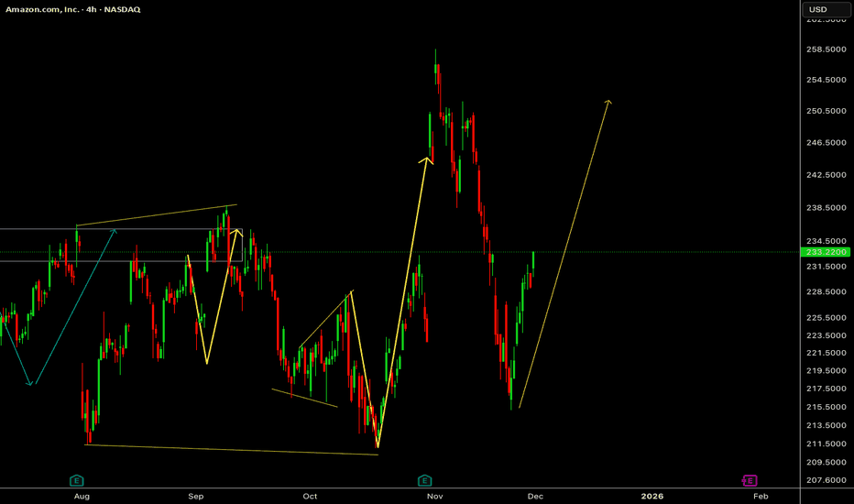Viewport: 854px width, 504px height.
Task: Click the Oct label on time axis
Action: tap(310, 496)
